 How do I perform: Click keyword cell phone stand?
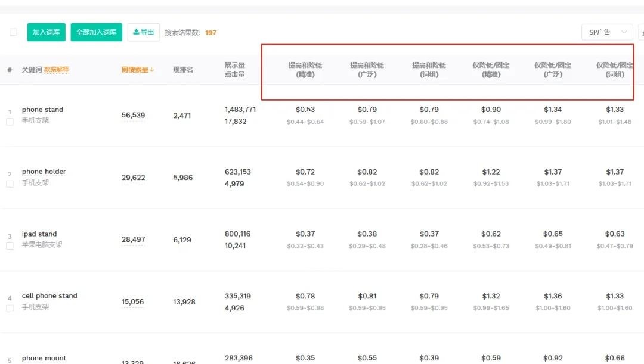(49, 296)
